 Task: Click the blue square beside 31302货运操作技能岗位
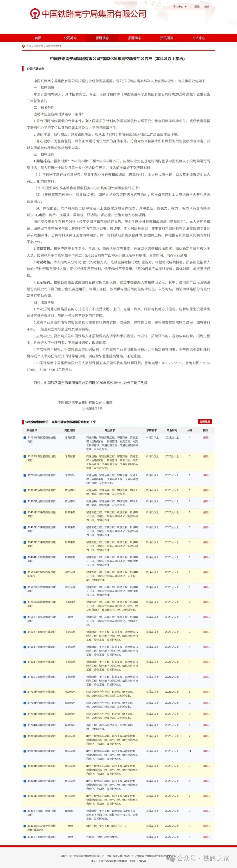point(25,501)
